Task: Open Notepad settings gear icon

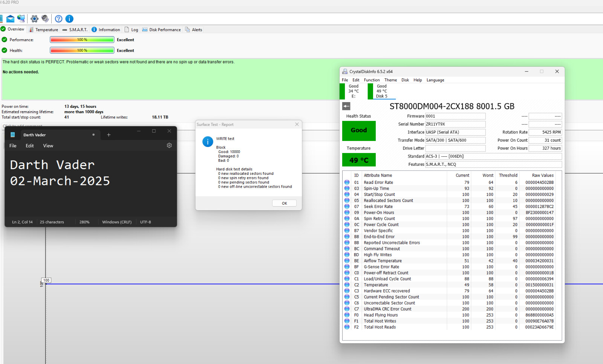Action: coord(169,145)
